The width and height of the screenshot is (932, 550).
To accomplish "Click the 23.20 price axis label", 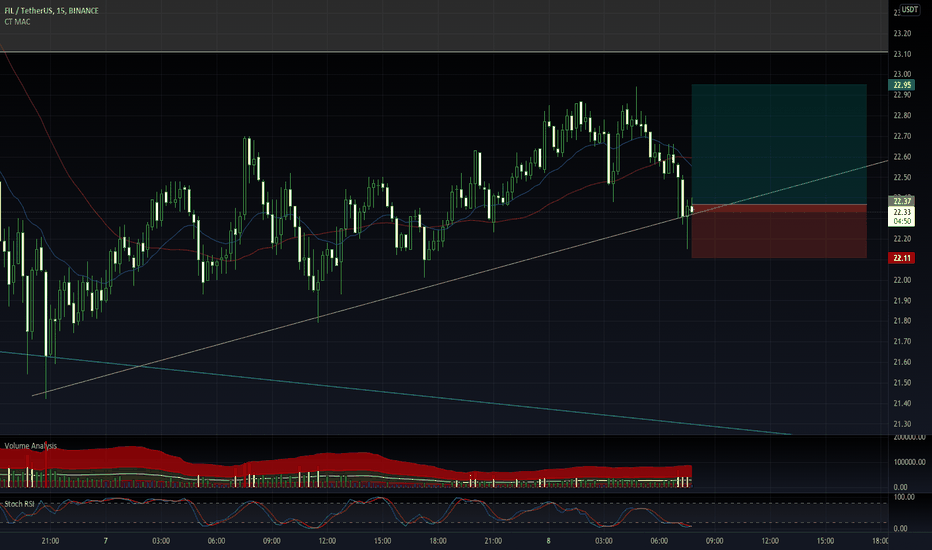I will (x=902, y=33).
